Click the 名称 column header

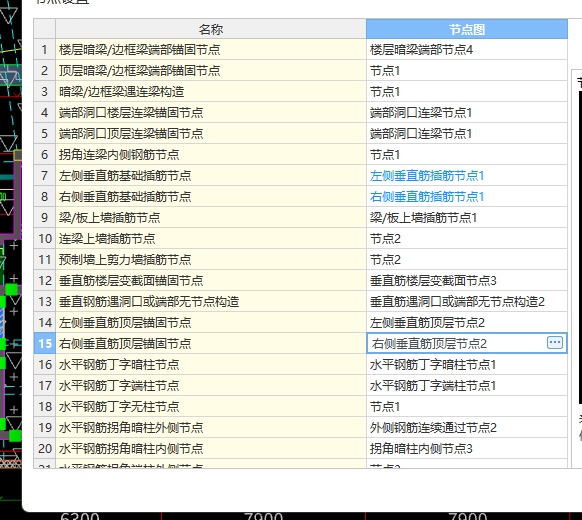(x=211, y=29)
